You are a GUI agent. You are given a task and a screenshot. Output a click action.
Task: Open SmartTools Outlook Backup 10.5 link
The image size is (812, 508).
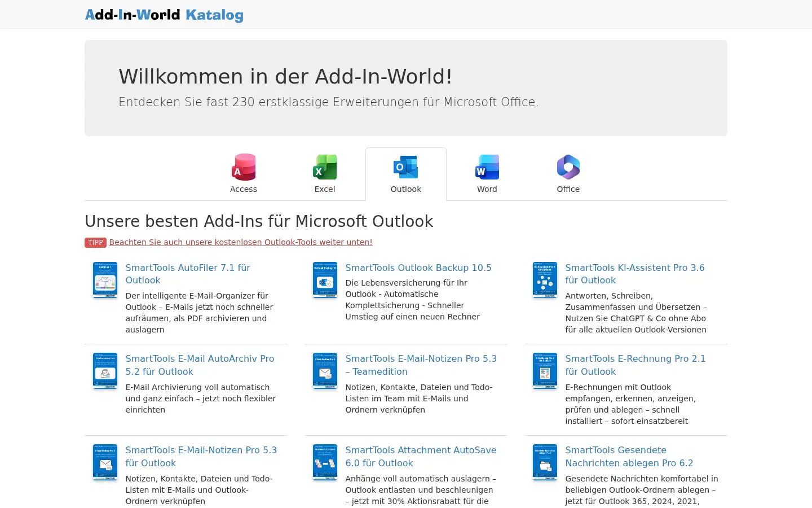(418, 268)
